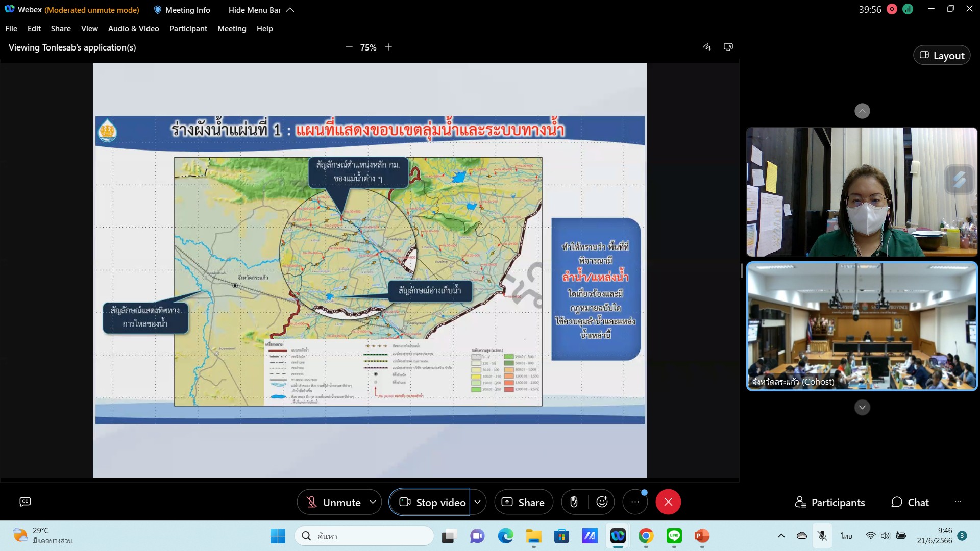Open the annotate pen tool
The image size is (980, 551).
[707, 47]
